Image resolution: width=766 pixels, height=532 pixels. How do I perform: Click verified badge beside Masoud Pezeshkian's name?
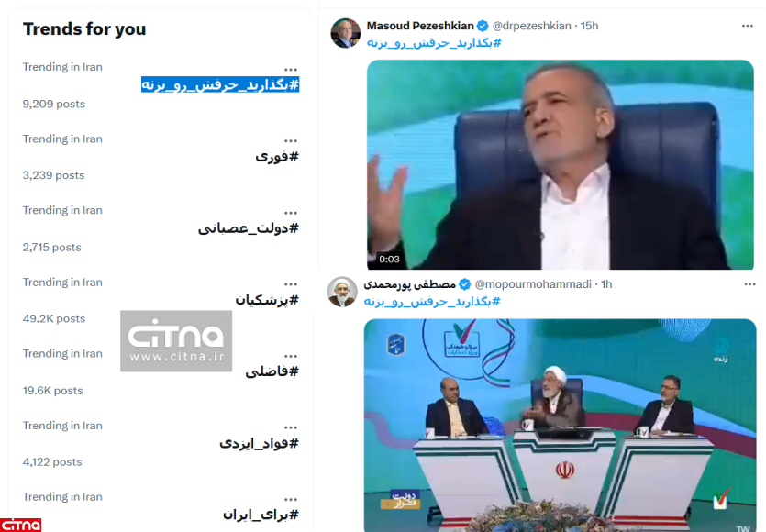pos(483,26)
